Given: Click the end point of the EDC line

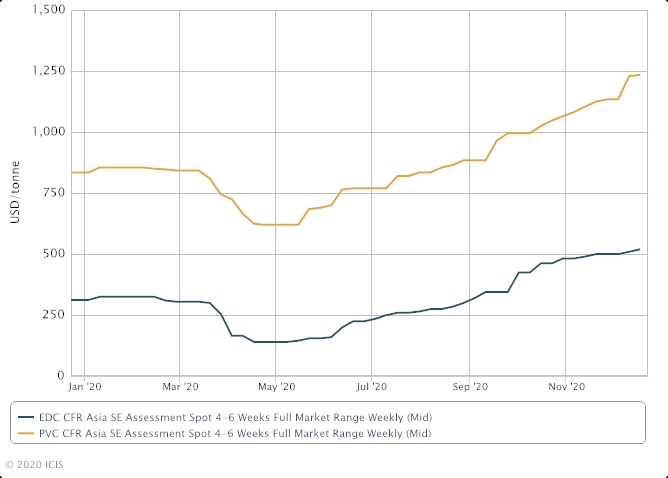Looking at the screenshot, I should [x=640, y=249].
